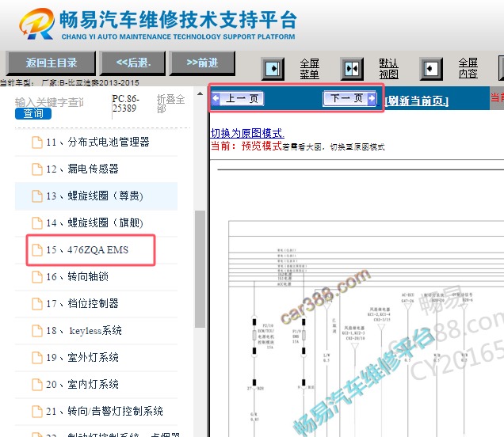The image size is (504, 437).
Task: Click document icon beside 转向/告警灯控制系统
Action: pyautogui.click(x=37, y=412)
